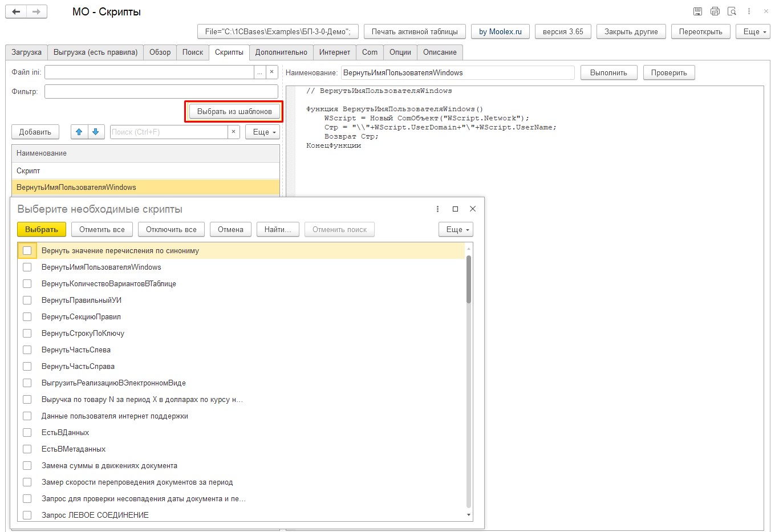Check 'Замена суммы в движениях документа' box
This screenshot has width=775, height=532.
pos(27,465)
